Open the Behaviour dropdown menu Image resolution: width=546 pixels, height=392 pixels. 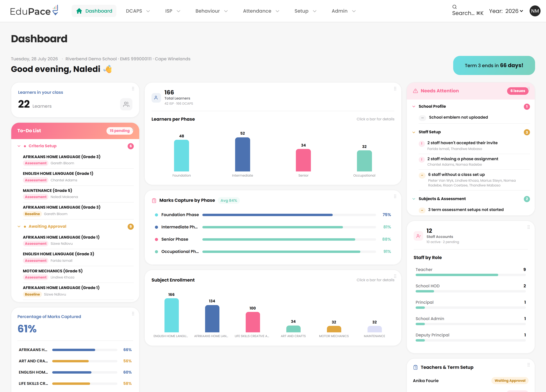pos(211,11)
